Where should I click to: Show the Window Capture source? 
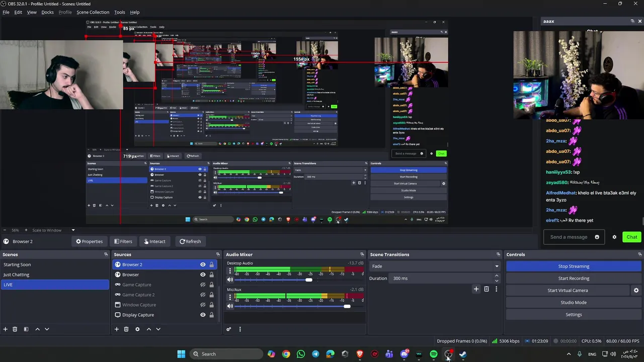[x=203, y=305]
